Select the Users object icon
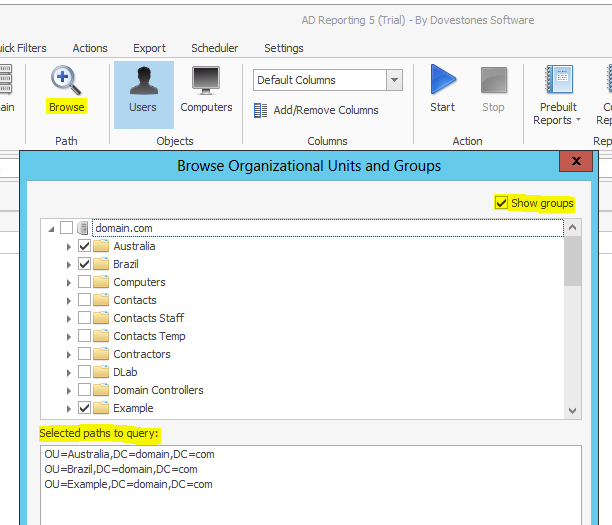The width and height of the screenshot is (612, 525). 143,82
